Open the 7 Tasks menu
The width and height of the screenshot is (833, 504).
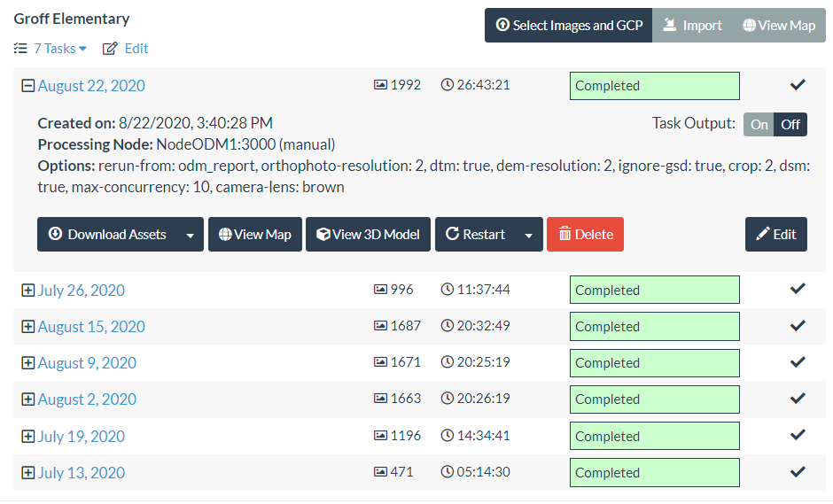(59, 49)
